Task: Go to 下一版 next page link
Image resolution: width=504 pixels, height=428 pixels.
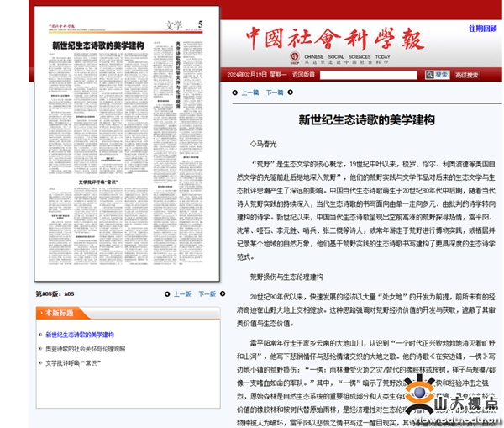Action: 207,294
